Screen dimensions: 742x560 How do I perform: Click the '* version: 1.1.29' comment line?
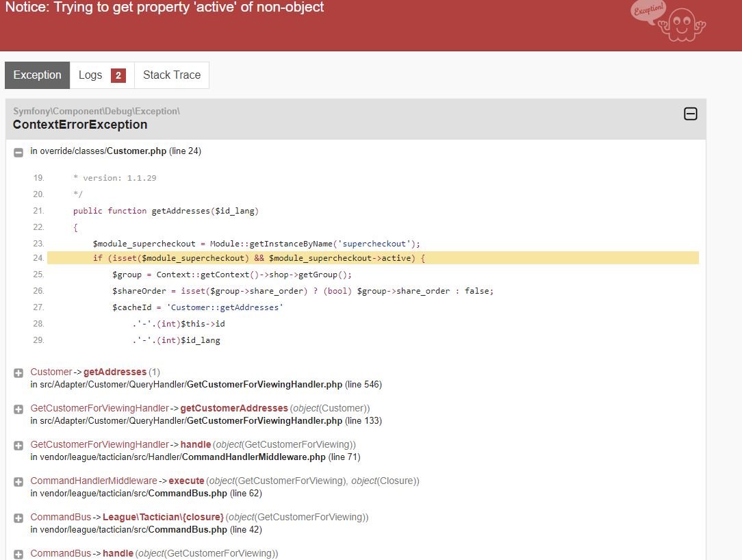pos(114,178)
